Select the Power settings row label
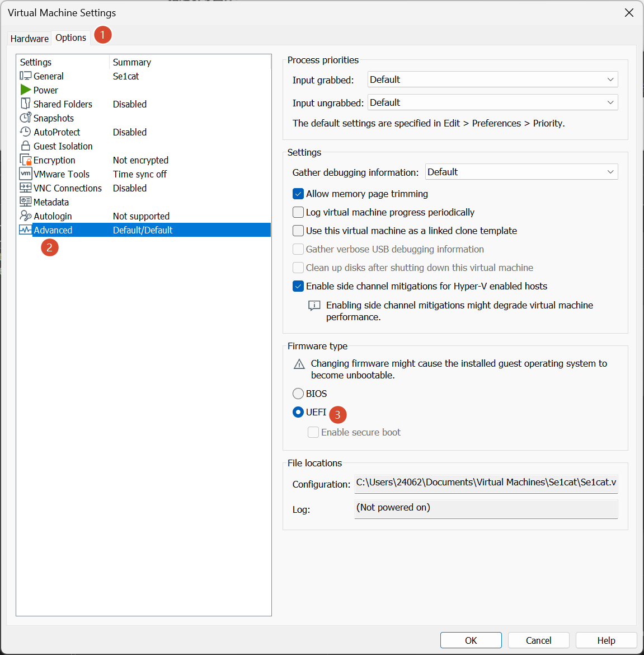Image resolution: width=644 pixels, height=655 pixels. click(45, 90)
